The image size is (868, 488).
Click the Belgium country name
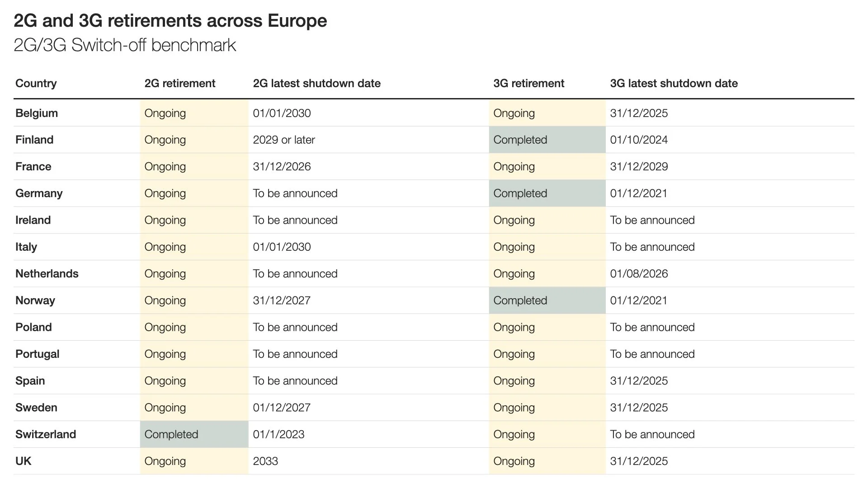pos(37,113)
